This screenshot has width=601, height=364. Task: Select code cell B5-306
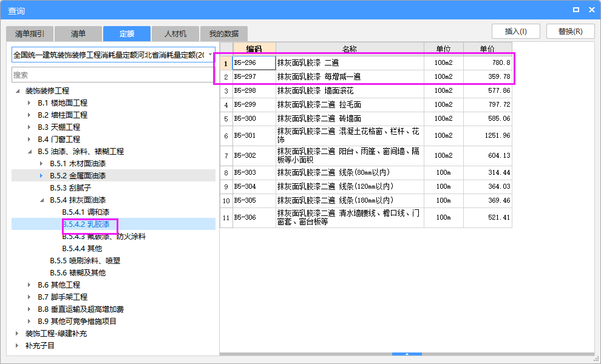point(254,218)
